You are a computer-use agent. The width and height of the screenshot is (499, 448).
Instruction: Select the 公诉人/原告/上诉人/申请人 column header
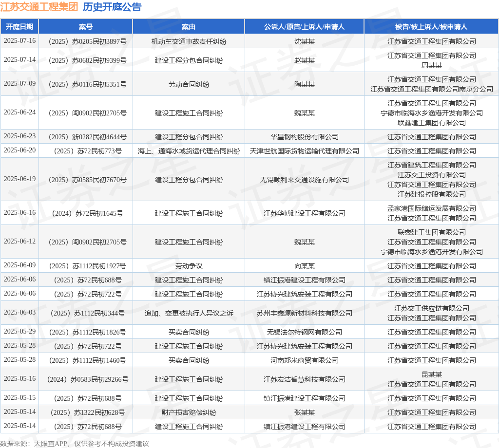[304, 27]
